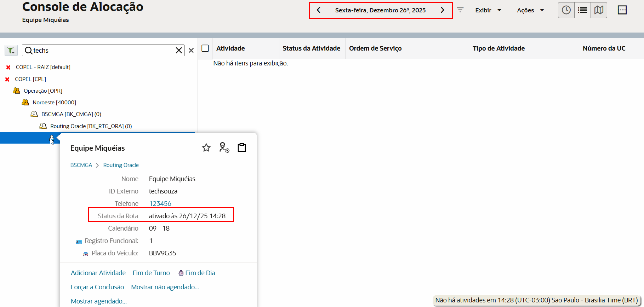The width and height of the screenshot is (644, 307).
Task: Click the clipboard icon in popup
Action: [x=242, y=147]
